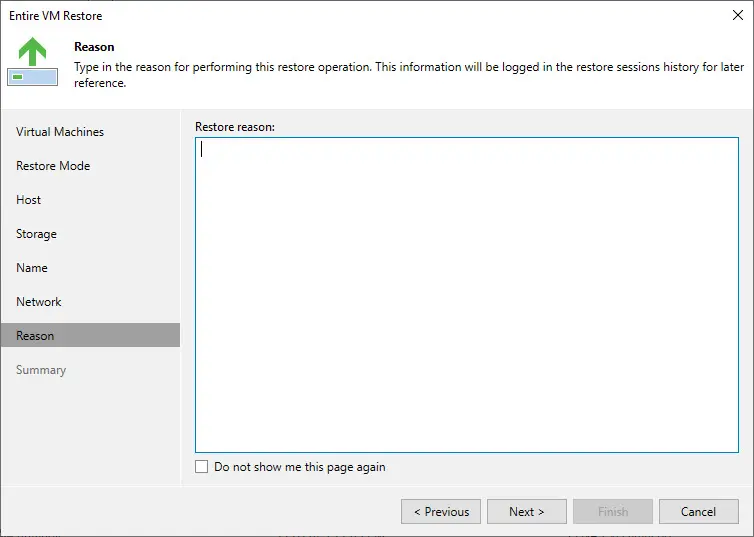Proceed with the Next button
The height and width of the screenshot is (537, 754).
click(527, 512)
